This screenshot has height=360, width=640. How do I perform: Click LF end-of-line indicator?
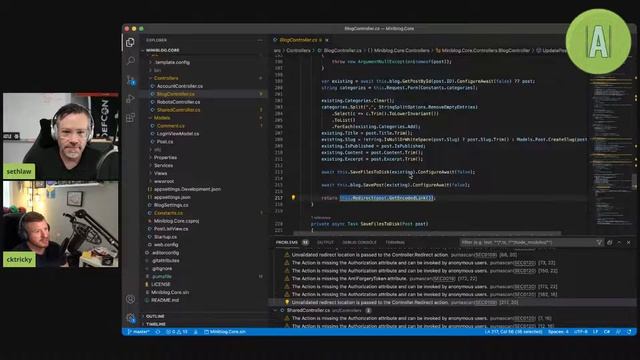coord(596,332)
